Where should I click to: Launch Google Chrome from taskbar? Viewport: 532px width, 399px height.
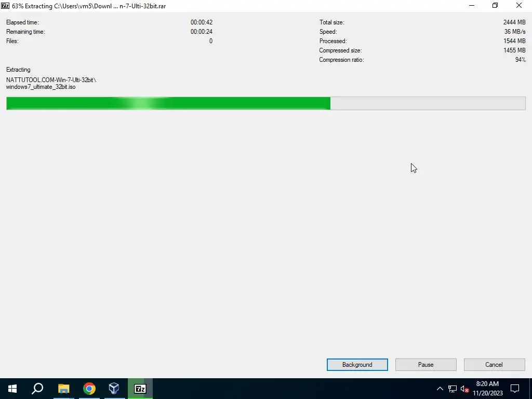click(89, 389)
